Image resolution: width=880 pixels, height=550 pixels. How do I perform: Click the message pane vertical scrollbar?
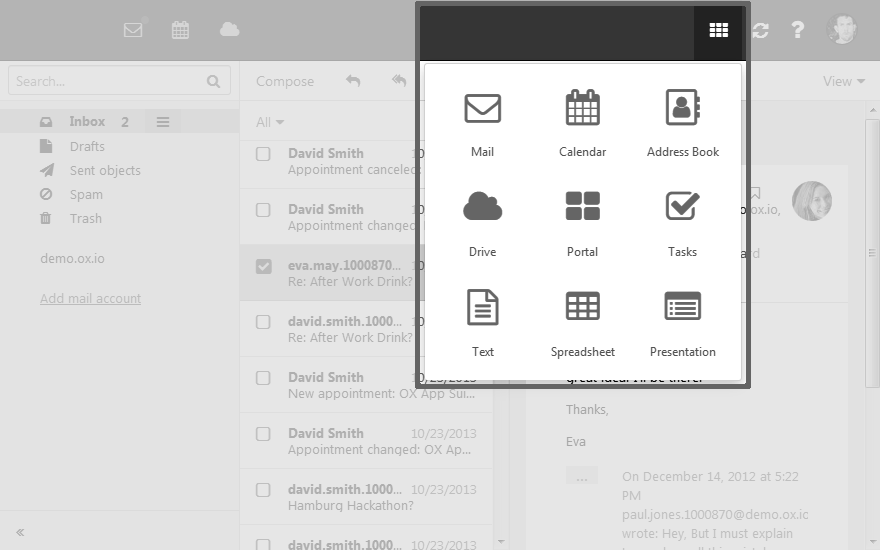click(872, 253)
